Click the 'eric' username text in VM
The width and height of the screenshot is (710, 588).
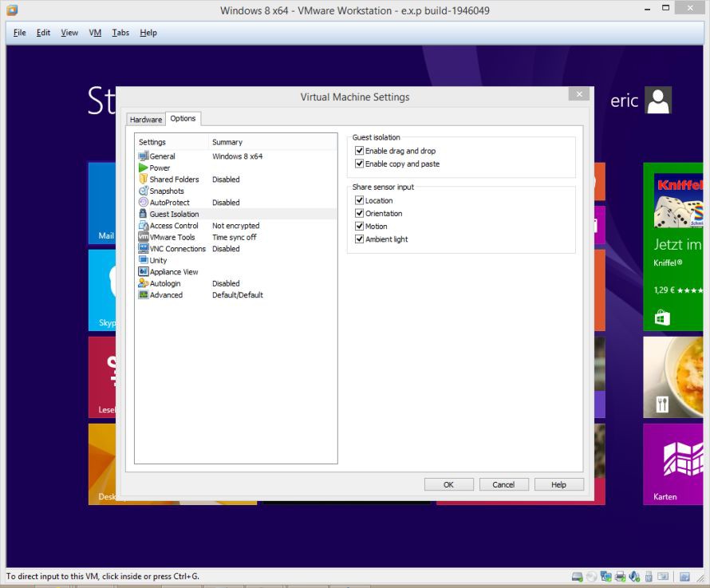[x=624, y=101]
